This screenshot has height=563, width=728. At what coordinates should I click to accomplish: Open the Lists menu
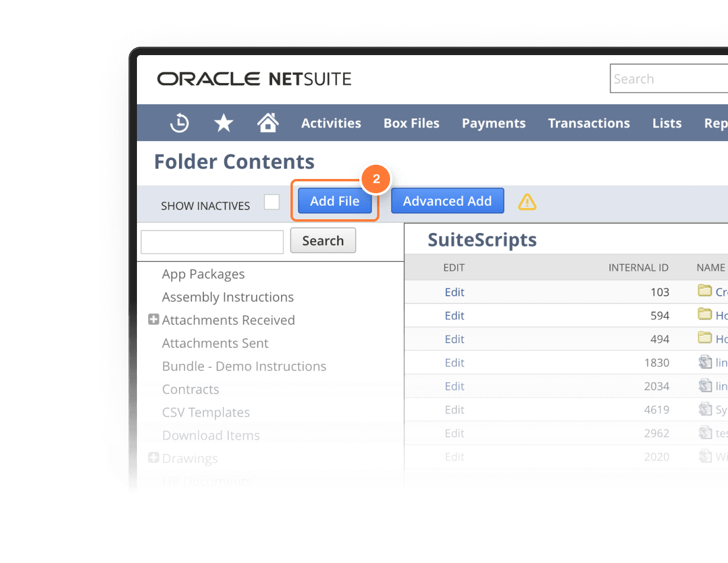tap(667, 123)
